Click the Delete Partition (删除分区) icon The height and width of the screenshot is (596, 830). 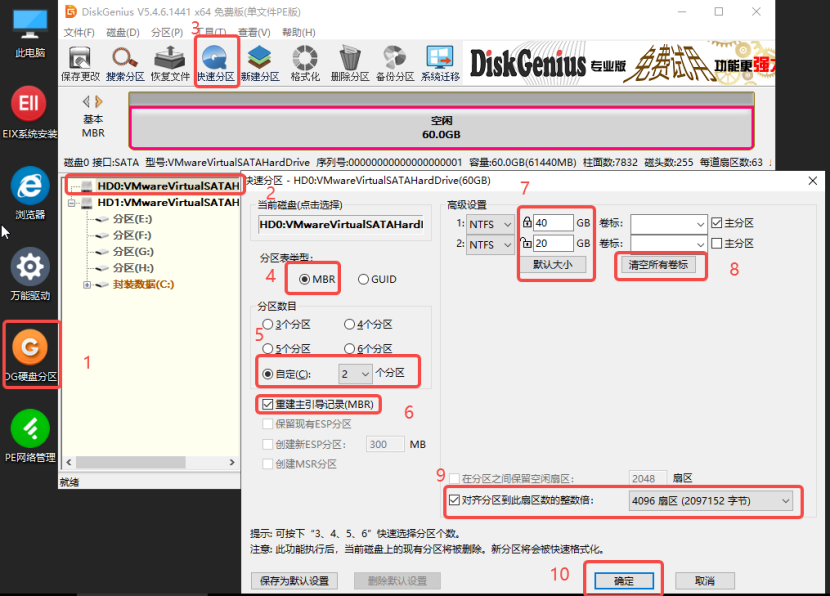[350, 64]
